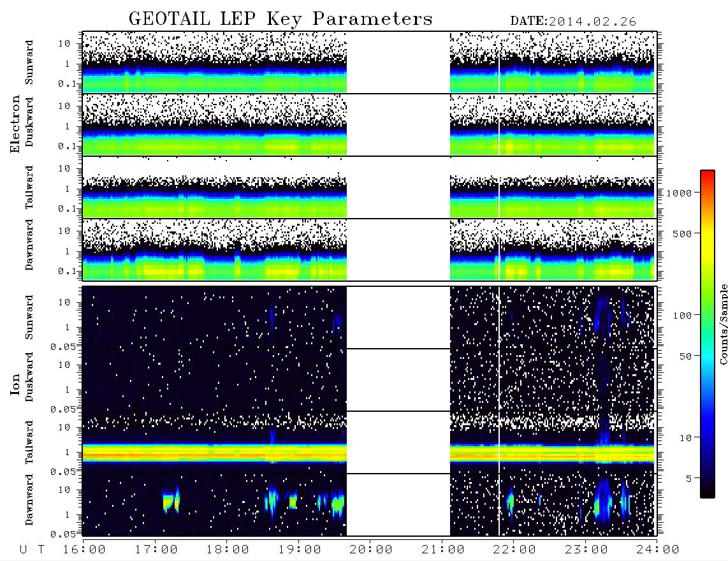This screenshot has width=728, height=561.
Task: Click the Ion "Dawnward" panel label
Action: 29,500
